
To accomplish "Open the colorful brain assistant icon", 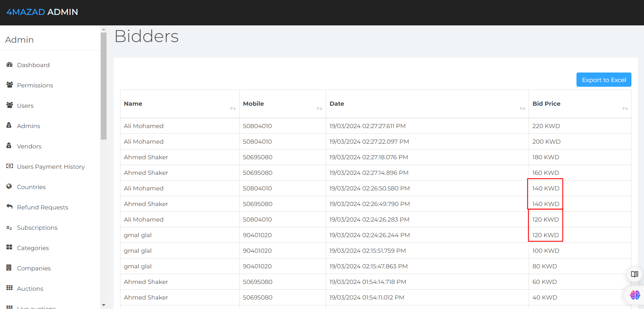I will tap(634, 295).
